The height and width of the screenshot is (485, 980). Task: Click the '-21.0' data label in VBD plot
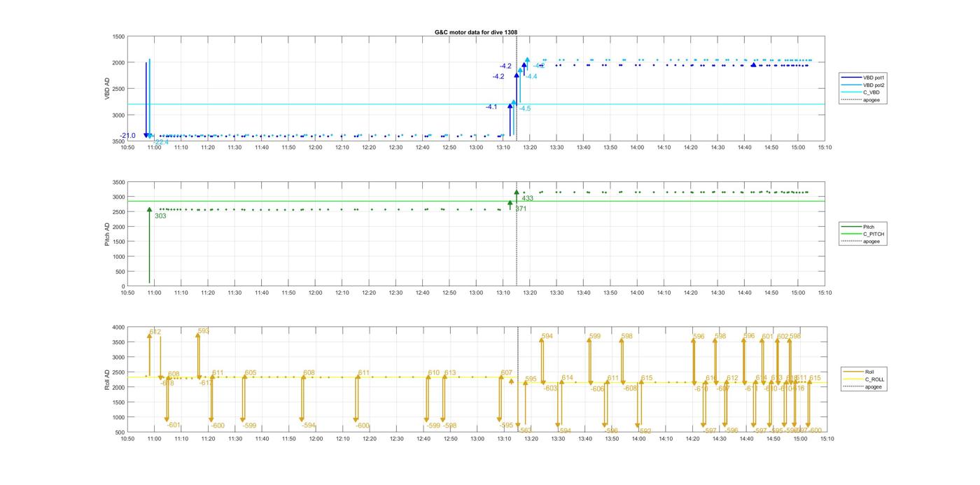[127, 136]
